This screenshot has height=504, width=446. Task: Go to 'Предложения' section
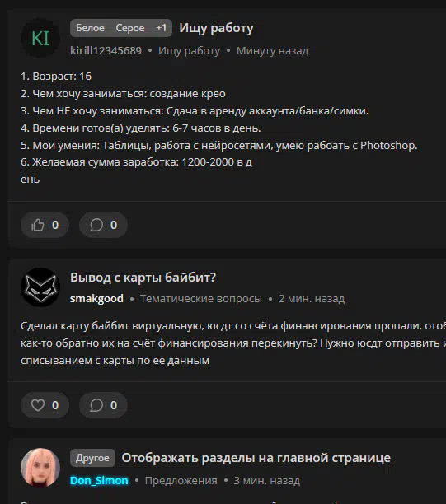click(181, 481)
